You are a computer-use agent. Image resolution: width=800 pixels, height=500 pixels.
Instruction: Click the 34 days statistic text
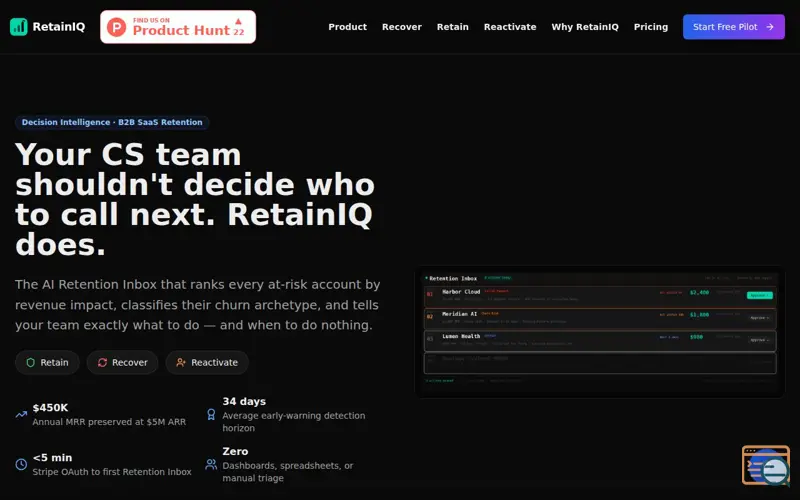pos(244,402)
